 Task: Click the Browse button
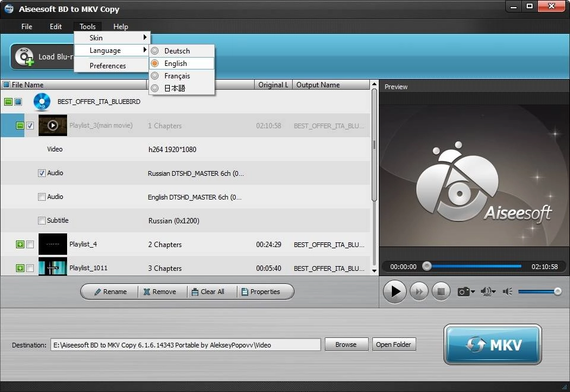(x=346, y=344)
